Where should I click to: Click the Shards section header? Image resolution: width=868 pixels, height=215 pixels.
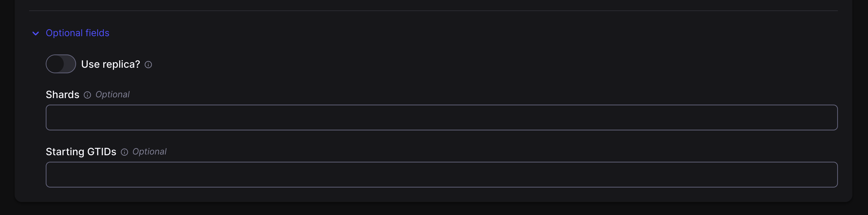pos(62,94)
